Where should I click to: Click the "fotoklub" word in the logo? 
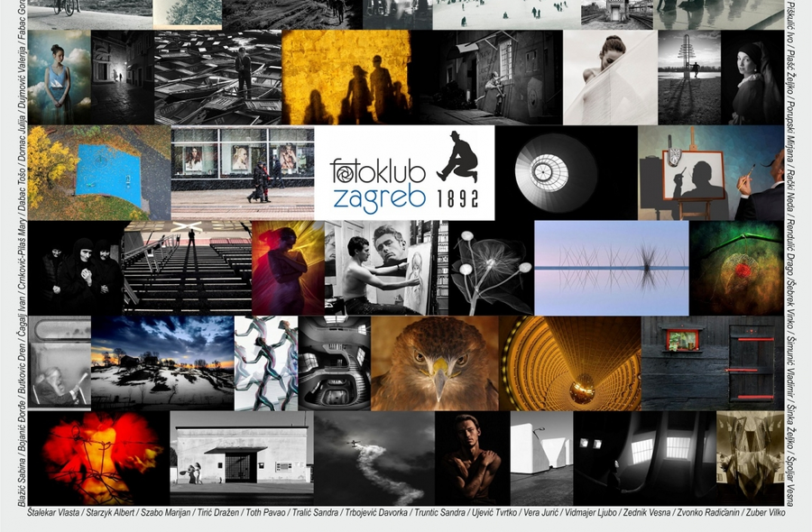tap(377, 170)
